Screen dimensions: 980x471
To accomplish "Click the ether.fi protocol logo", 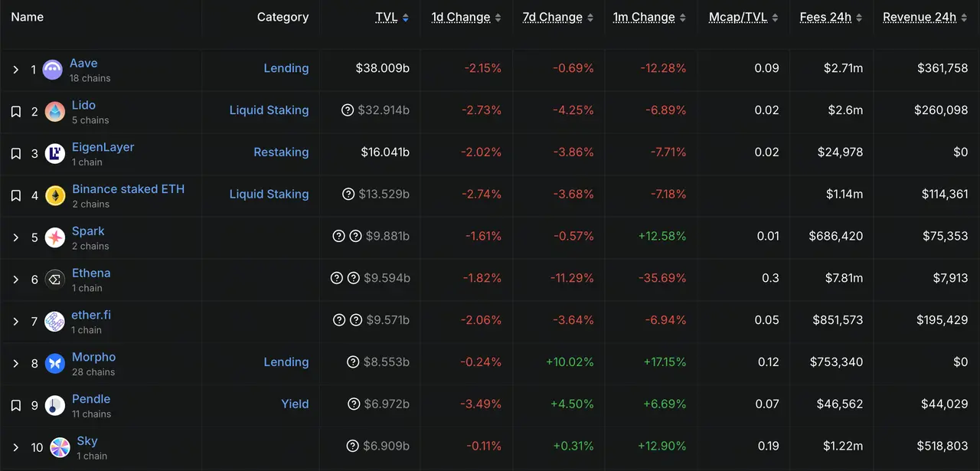I will [54, 321].
